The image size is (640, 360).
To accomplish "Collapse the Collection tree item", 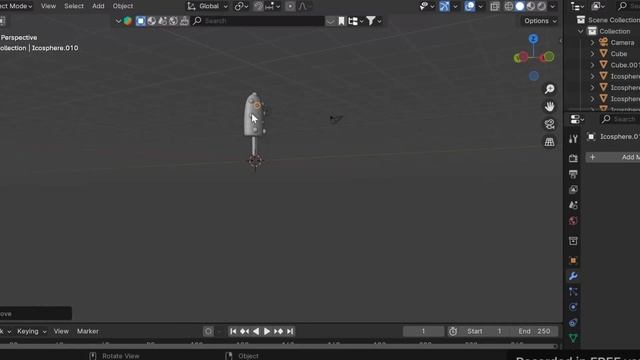I will coord(580,31).
